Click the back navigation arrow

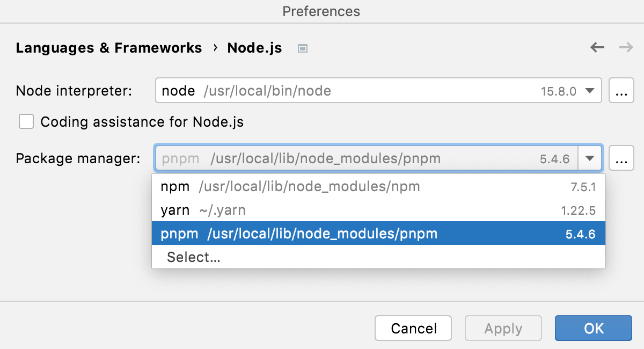[597, 48]
